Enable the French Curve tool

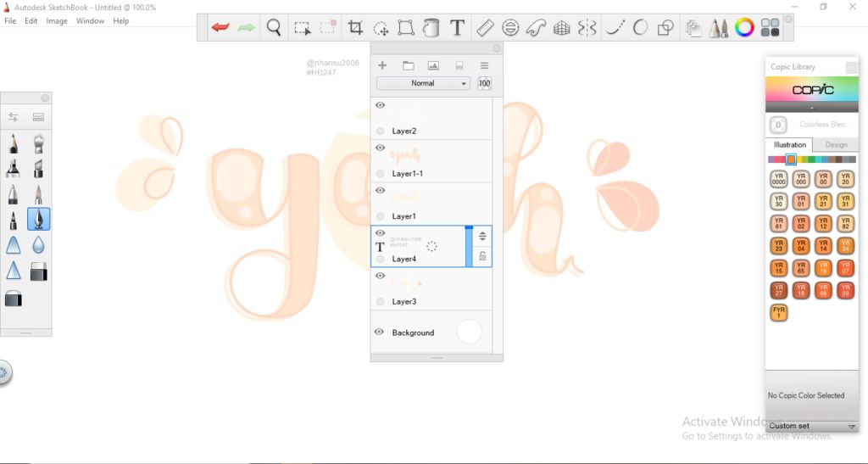point(536,27)
